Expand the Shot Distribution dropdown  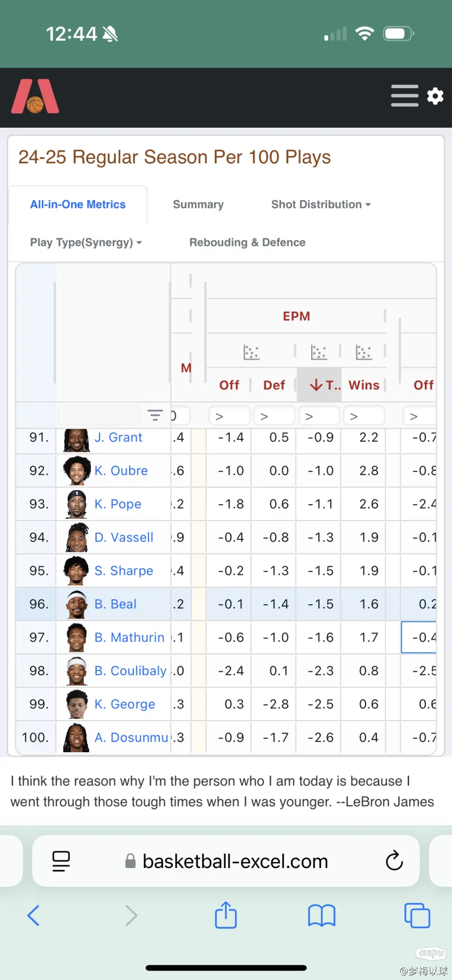[321, 205]
